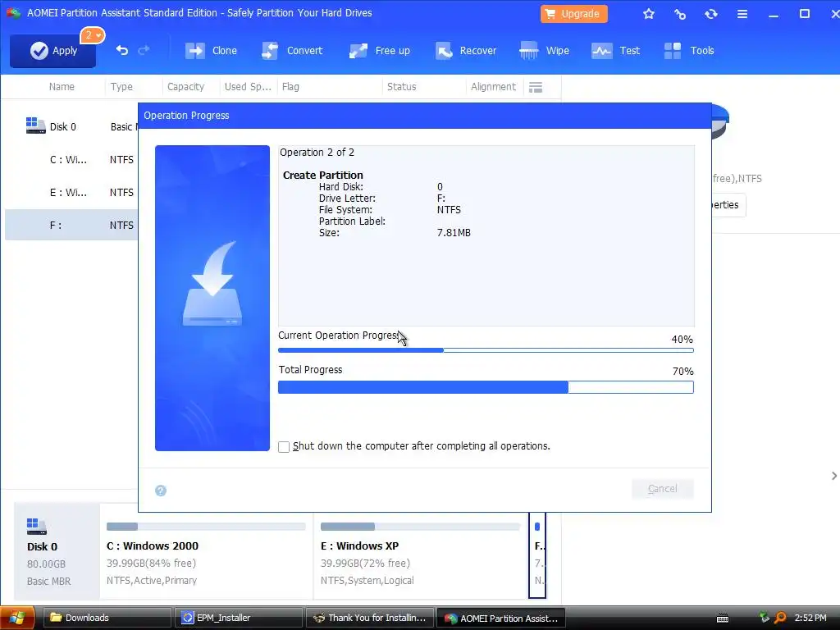Viewport: 840px width, 630px height.
Task: Click the AOMEI app logo in title bar
Action: [13, 13]
